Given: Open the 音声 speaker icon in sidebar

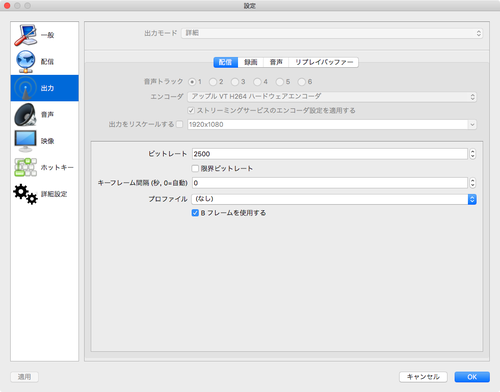Looking at the screenshot, I should 25,115.
